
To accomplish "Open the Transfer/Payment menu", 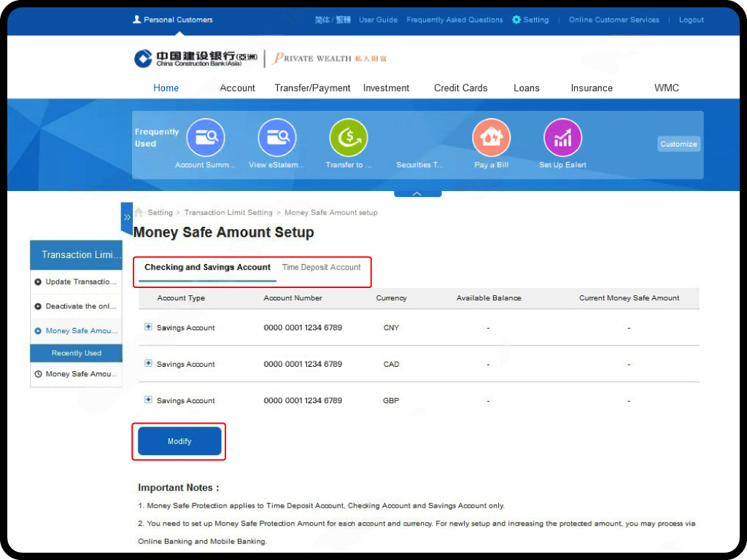I will pos(312,88).
